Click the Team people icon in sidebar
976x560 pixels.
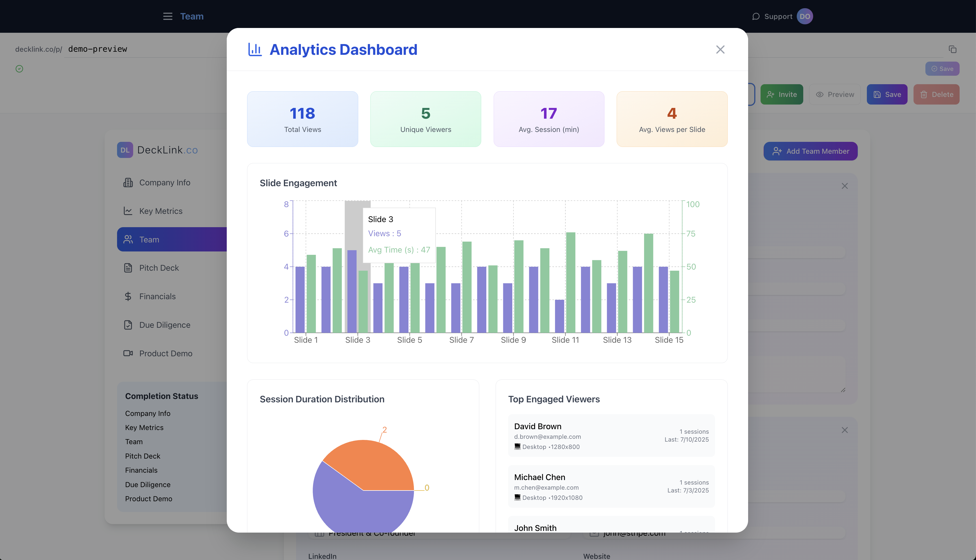pos(128,240)
